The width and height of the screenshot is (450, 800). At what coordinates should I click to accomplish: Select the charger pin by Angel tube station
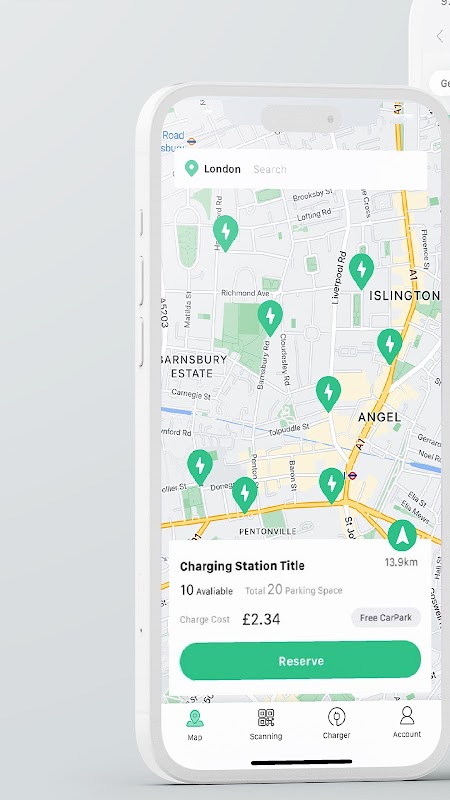(x=332, y=486)
